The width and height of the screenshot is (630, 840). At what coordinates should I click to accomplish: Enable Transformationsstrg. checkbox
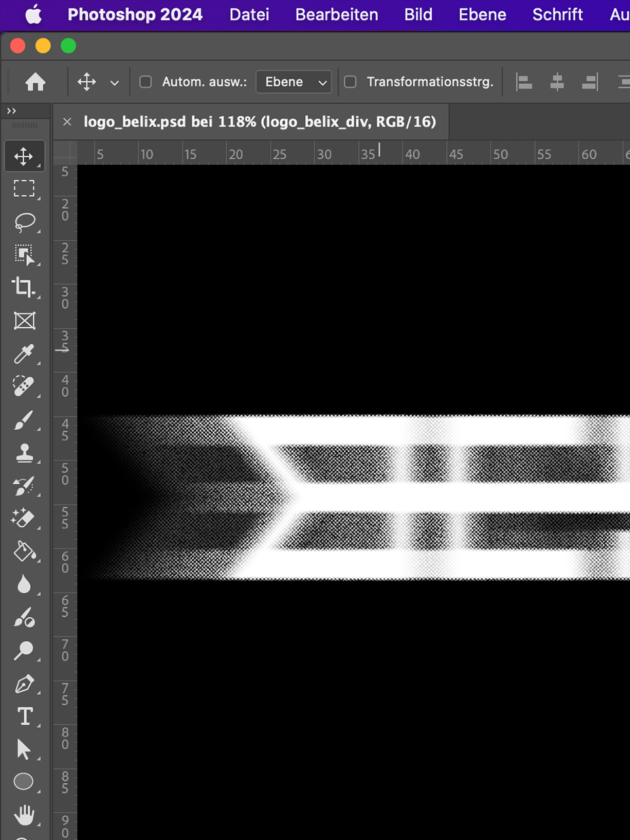coord(350,82)
